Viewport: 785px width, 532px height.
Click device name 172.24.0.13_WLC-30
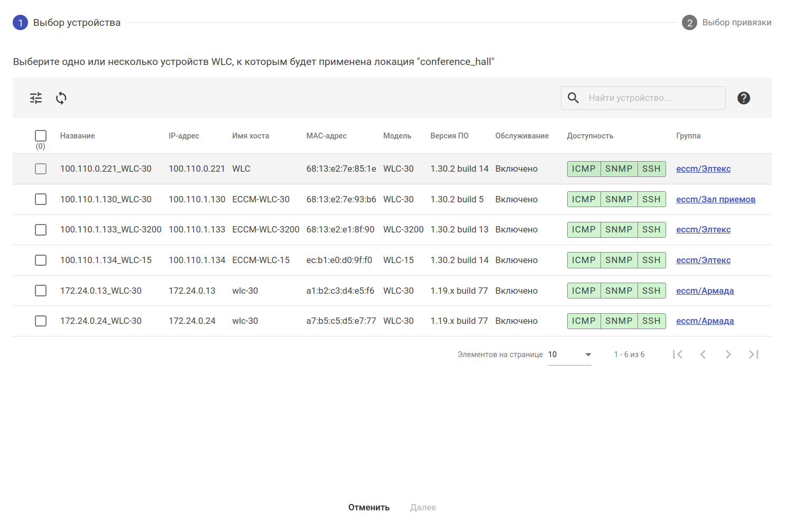pyautogui.click(x=101, y=291)
